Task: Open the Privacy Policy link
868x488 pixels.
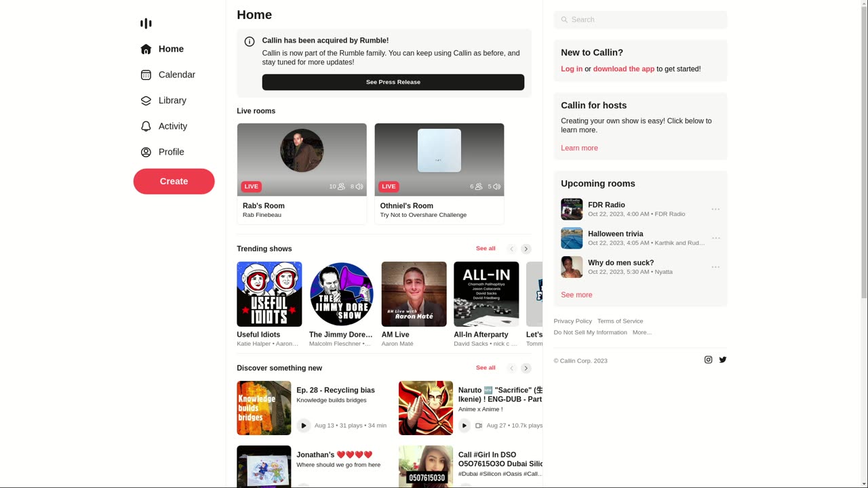Action: point(572,321)
